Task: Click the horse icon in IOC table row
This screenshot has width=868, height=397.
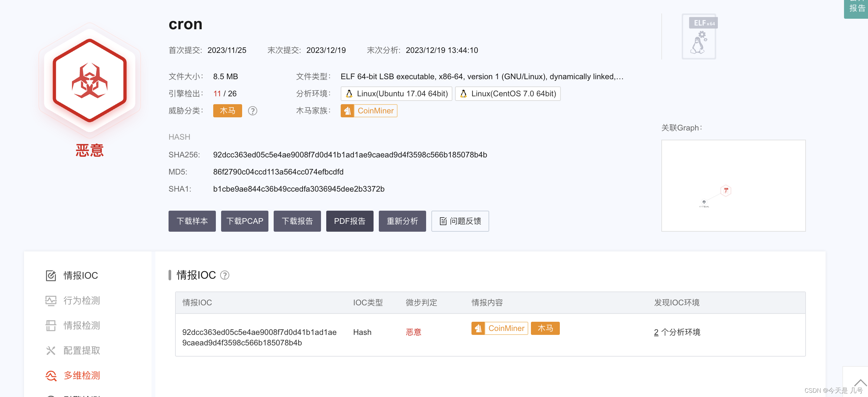Action: click(478, 328)
